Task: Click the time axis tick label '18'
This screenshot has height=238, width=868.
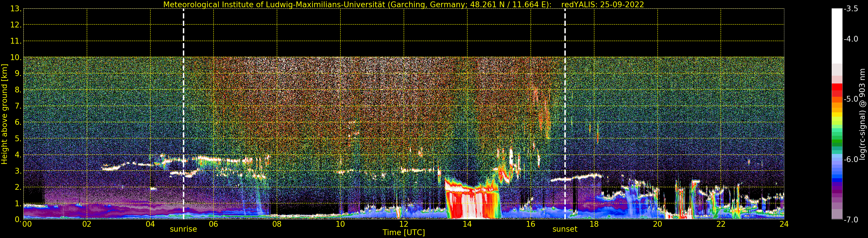Action: click(x=594, y=224)
